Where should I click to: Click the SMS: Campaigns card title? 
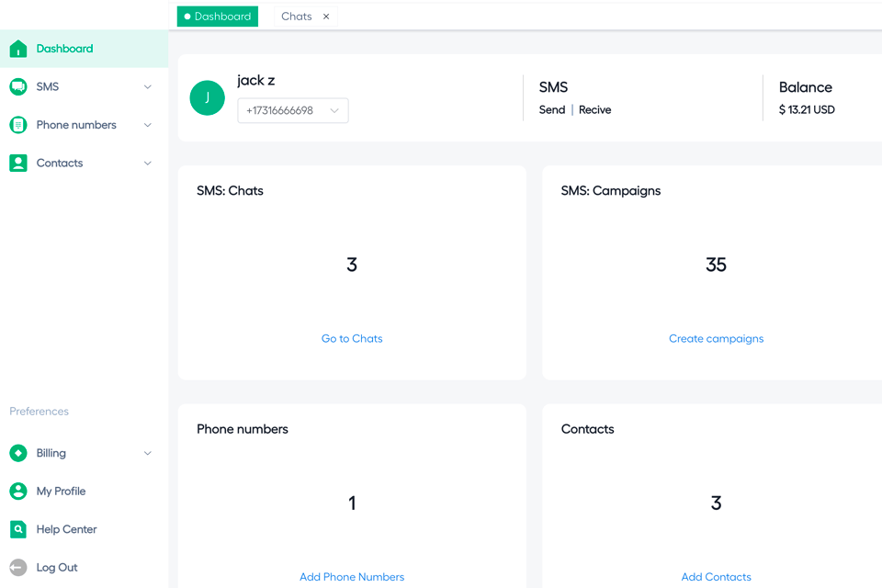(611, 191)
